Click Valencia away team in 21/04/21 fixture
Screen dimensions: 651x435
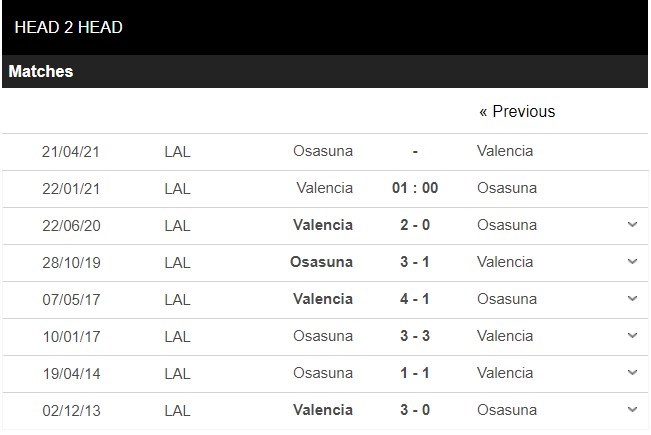pyautogui.click(x=505, y=151)
